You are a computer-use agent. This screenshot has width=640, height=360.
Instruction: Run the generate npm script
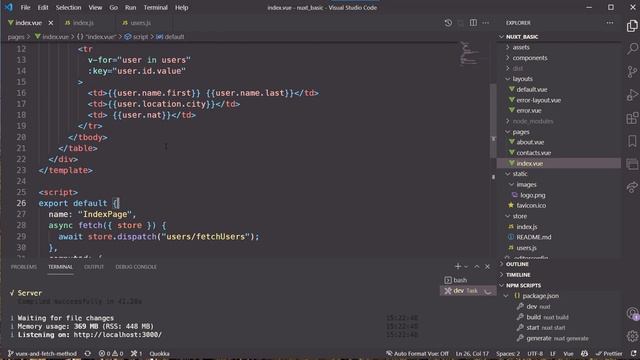pyautogui.click(x=559, y=338)
